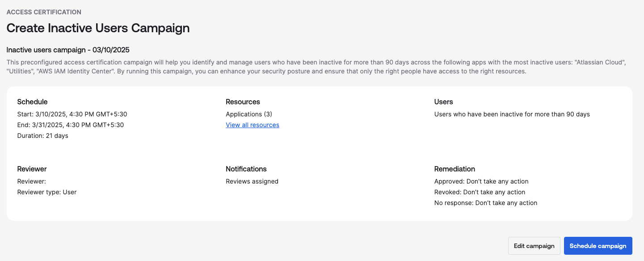
Task: Click the Reviewer type: User line
Action: 47,192
